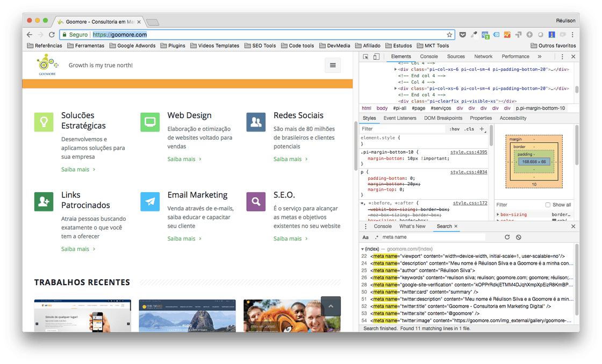Clear the search with the cancel icon
This screenshot has width=602, height=364.
tap(519, 237)
